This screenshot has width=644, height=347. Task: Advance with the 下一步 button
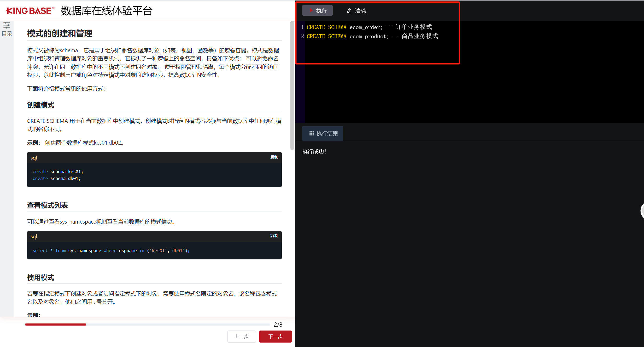pos(276,336)
